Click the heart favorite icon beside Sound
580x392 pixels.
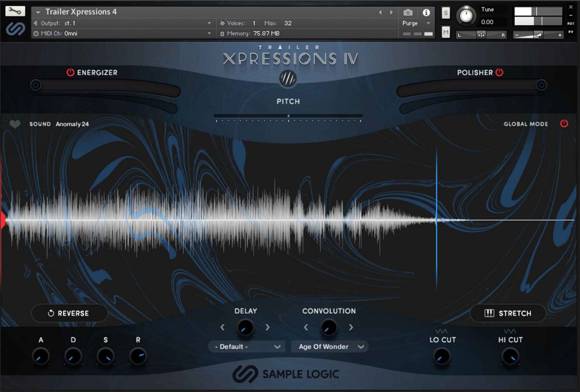[15, 124]
